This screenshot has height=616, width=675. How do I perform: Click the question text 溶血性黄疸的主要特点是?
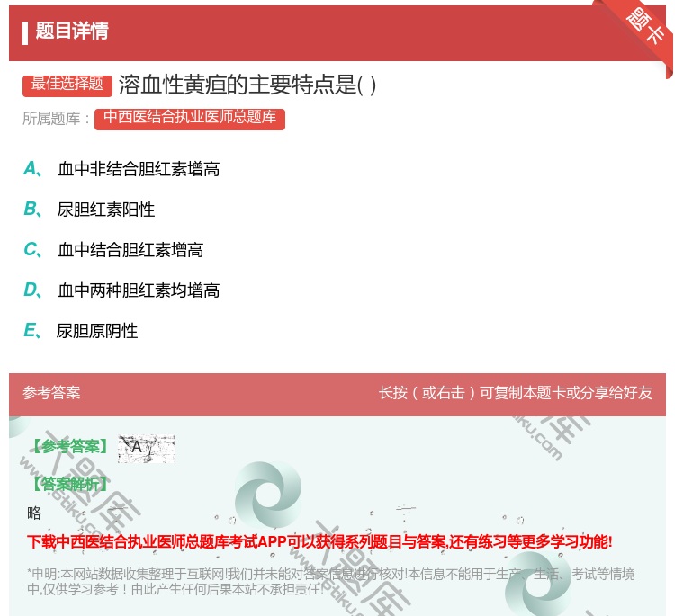point(247,85)
